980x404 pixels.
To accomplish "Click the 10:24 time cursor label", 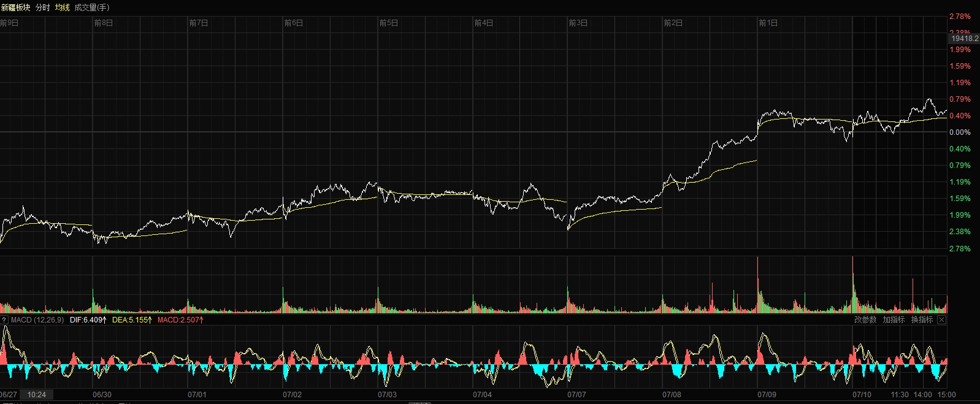I will click(36, 395).
